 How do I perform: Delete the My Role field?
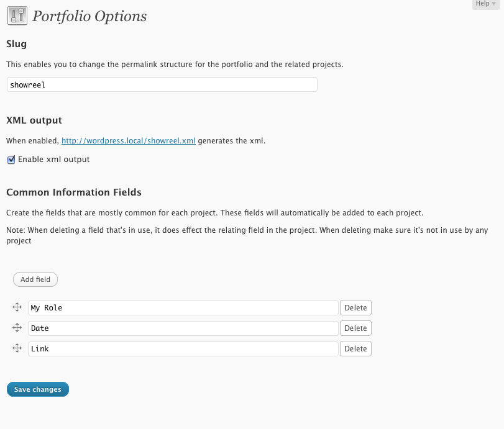[355, 307]
